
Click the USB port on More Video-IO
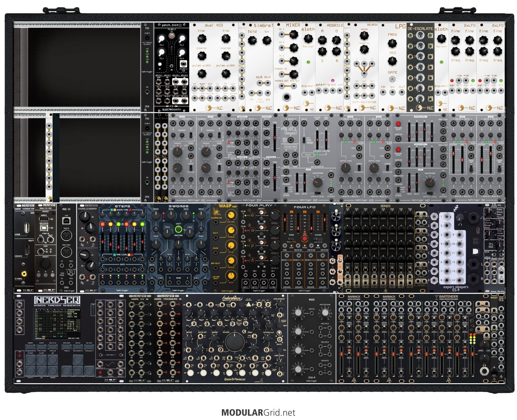click(27, 228)
